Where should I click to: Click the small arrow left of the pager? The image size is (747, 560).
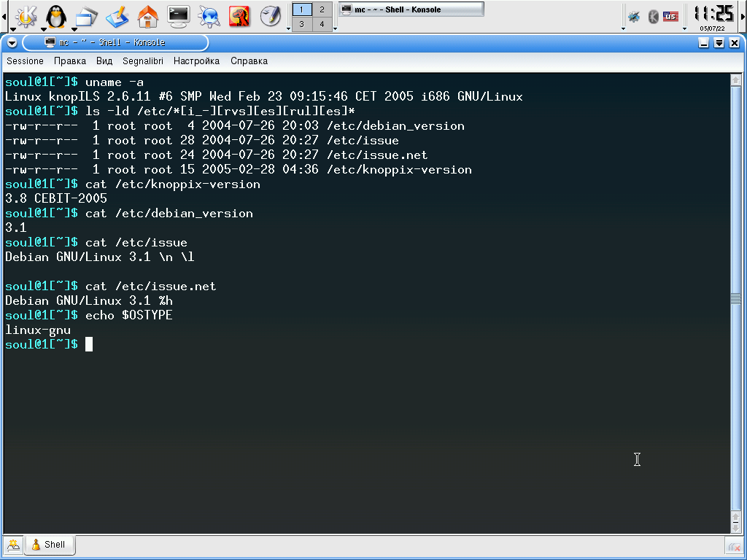pos(288,28)
